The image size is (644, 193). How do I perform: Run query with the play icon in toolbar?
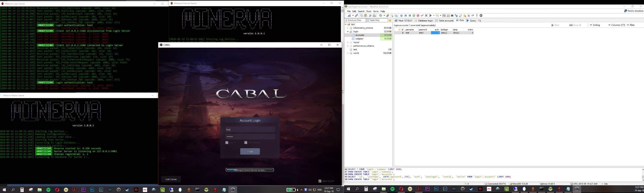click(430, 15)
